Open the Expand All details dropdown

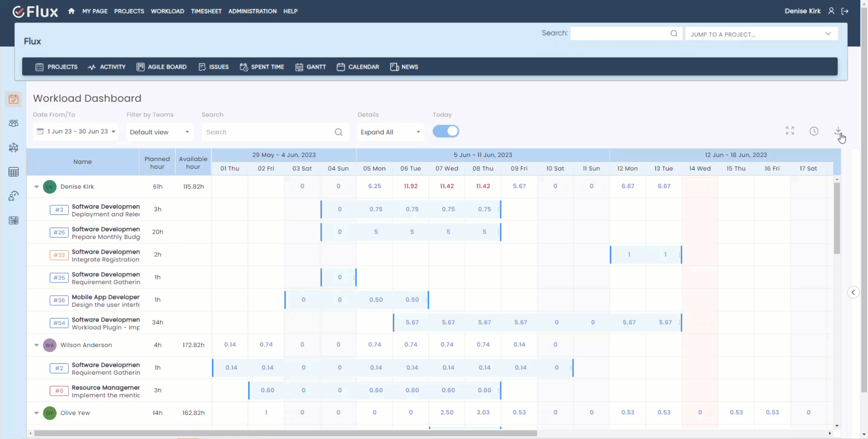[x=390, y=132]
